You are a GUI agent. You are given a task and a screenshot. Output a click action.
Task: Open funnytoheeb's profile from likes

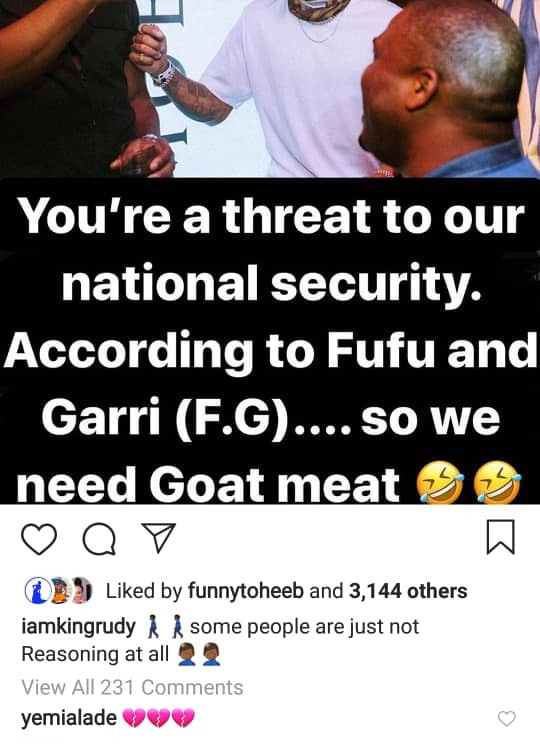246,591
